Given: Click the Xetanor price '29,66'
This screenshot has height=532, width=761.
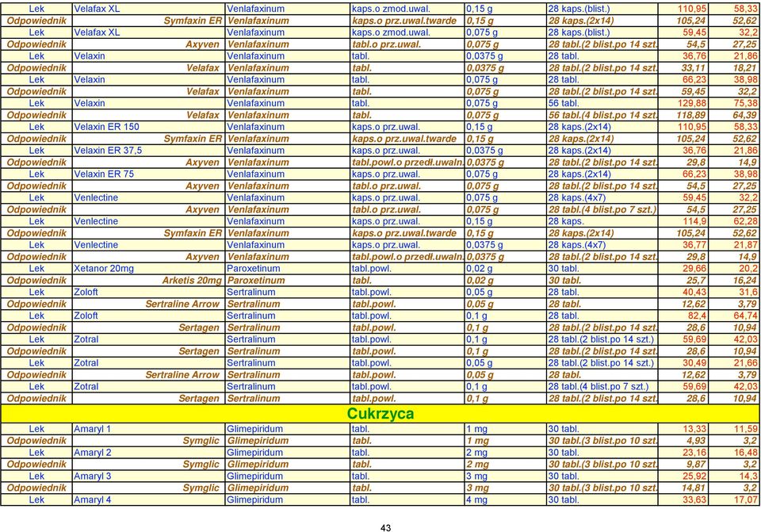Looking at the screenshot, I should (694, 269).
